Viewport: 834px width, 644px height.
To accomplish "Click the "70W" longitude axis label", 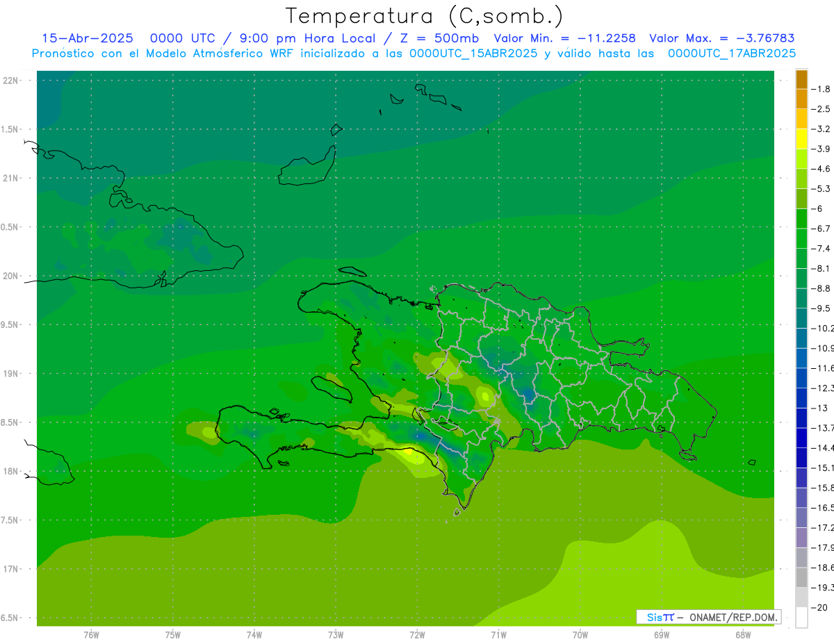I will pos(580,634).
